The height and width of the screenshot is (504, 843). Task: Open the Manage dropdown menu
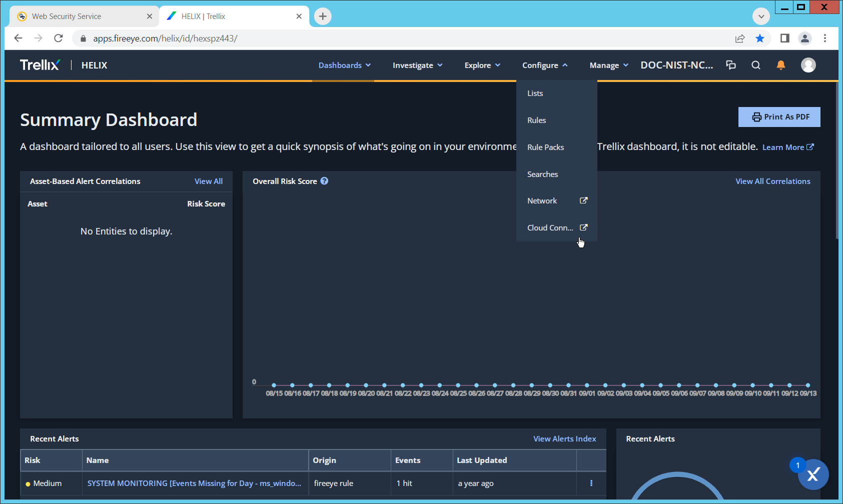pos(608,65)
